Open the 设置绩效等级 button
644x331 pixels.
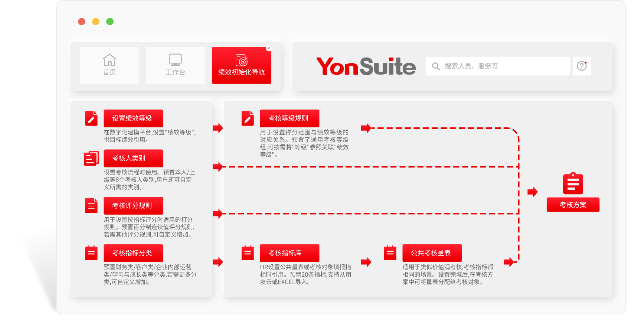coord(133,118)
